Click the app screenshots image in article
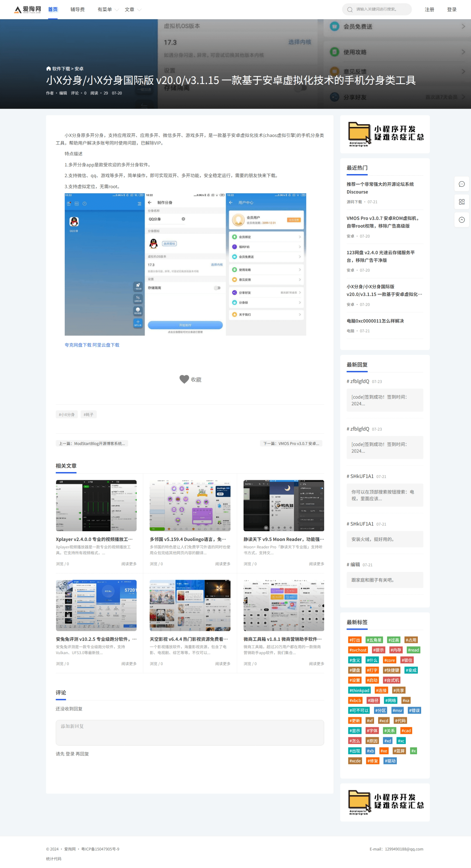Viewport: 471px width, 868px height. [185, 264]
